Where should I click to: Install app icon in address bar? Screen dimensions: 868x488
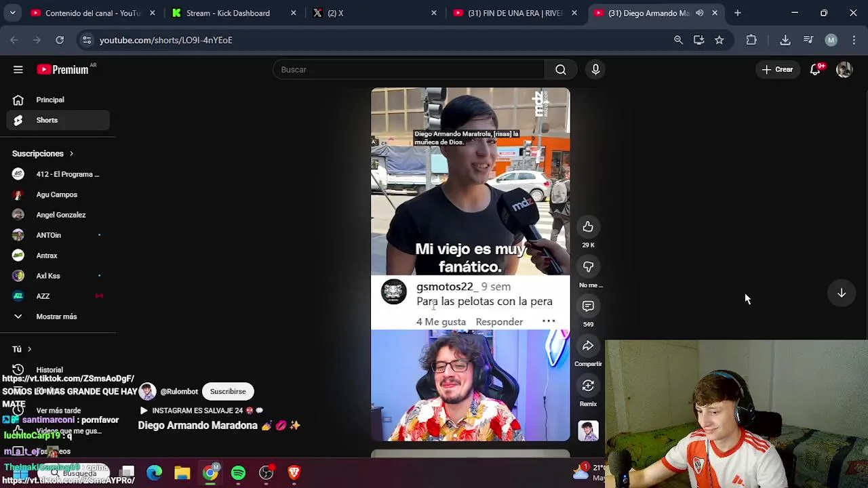(x=698, y=40)
